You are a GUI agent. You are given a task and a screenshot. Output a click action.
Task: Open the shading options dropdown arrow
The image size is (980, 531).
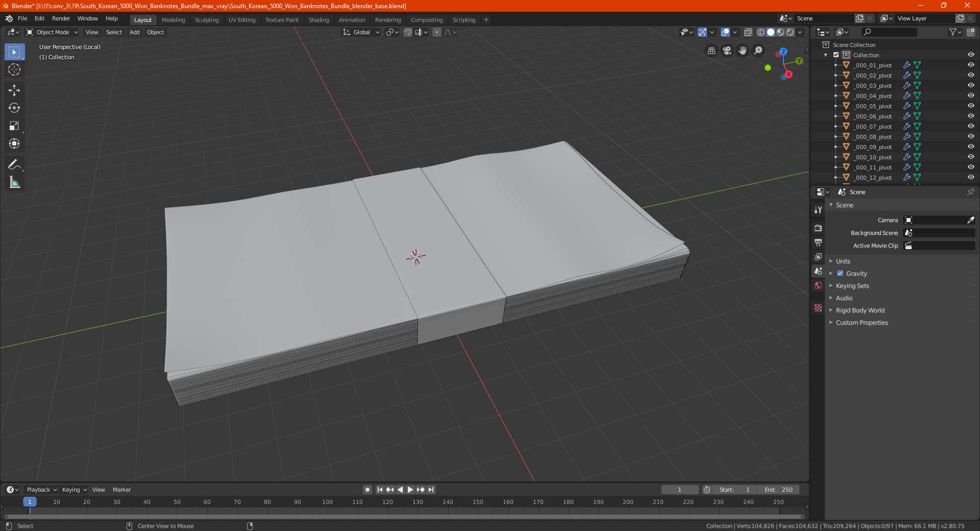800,32
